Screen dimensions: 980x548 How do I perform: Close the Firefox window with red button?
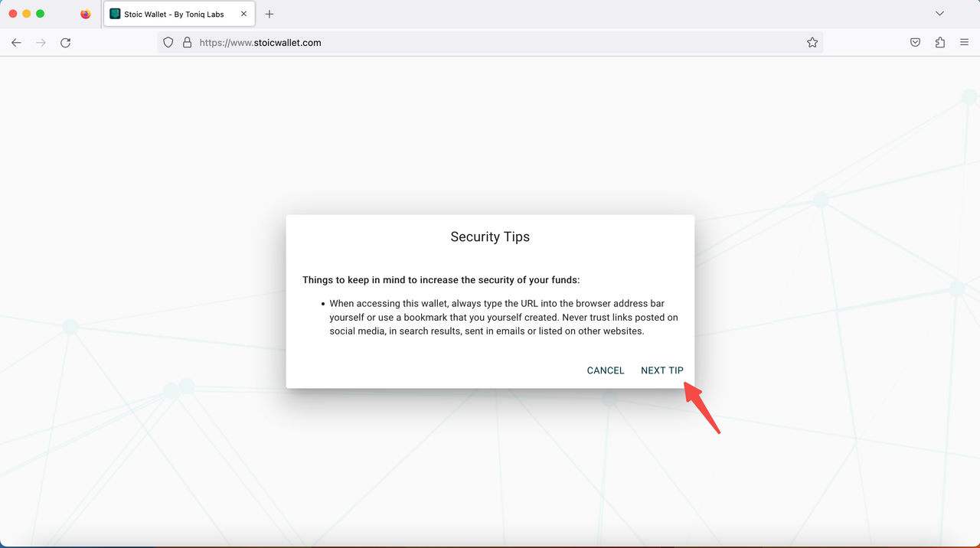[13, 14]
